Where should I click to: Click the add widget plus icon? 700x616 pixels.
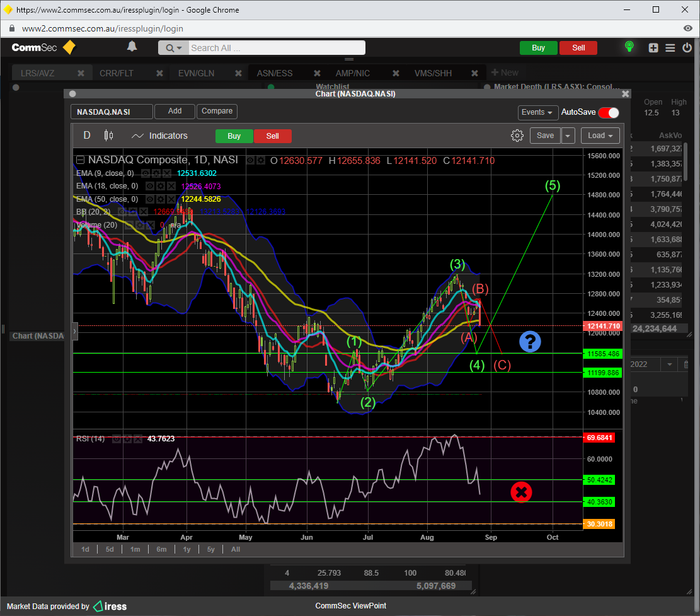(x=653, y=48)
